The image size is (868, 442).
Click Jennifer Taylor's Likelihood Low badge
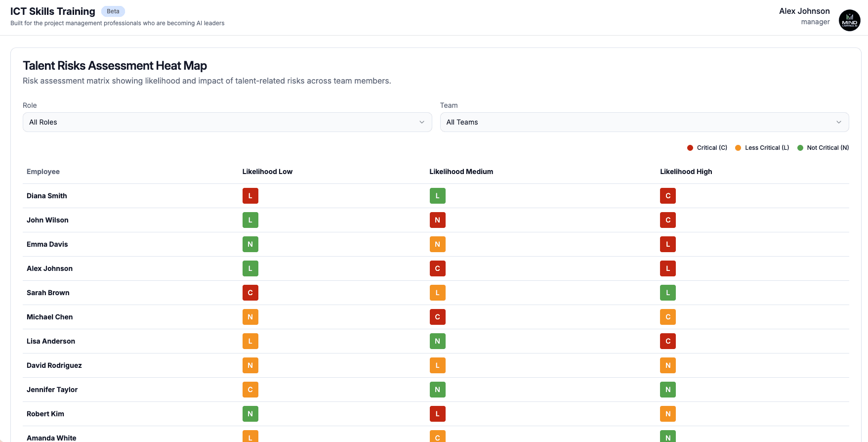coord(250,390)
